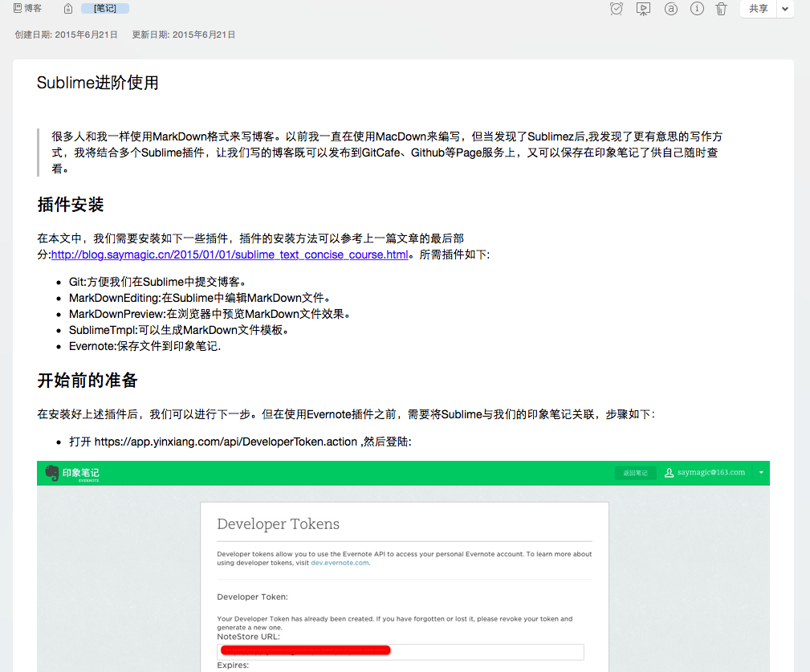Click the MarkDownEditing bullet line

tap(199, 298)
